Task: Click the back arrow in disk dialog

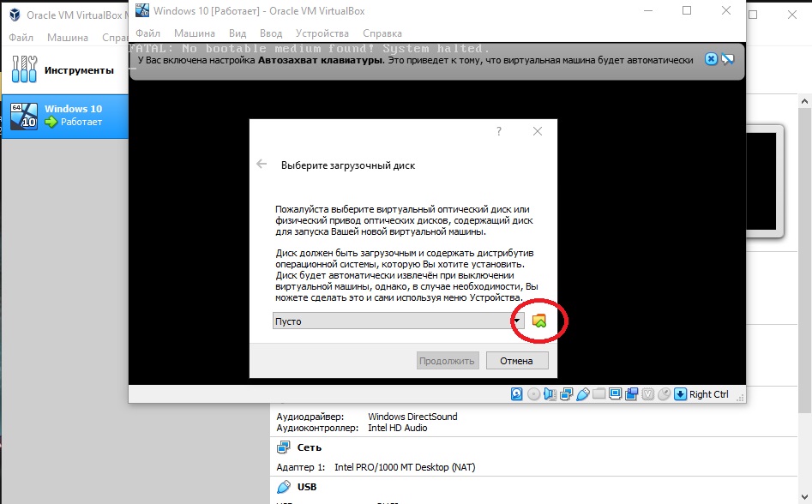Action: pos(262,165)
